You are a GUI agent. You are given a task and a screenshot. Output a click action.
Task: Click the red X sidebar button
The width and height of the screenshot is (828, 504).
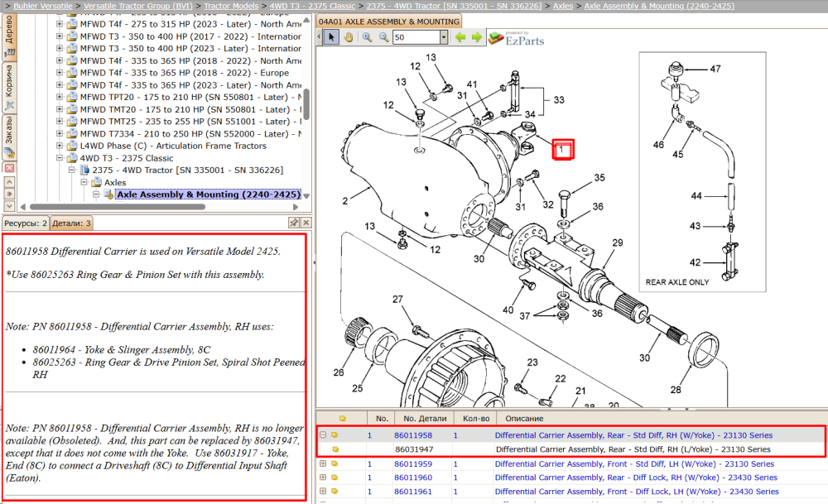point(9,168)
